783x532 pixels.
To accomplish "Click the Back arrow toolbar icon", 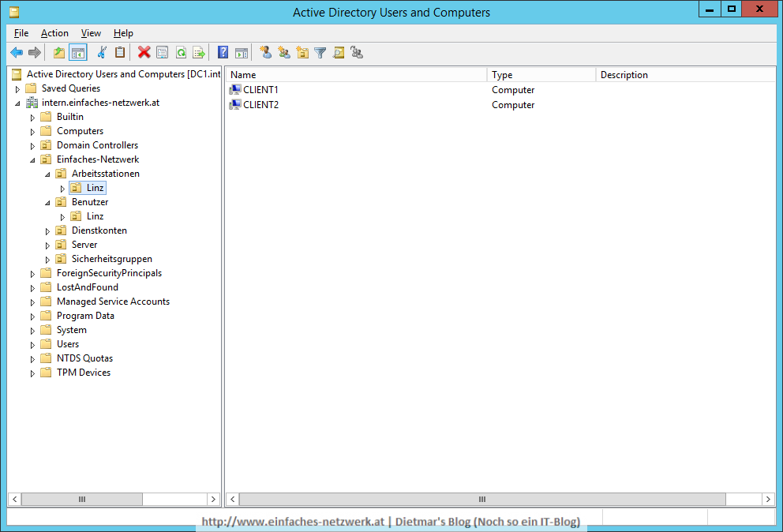I will tap(17, 52).
